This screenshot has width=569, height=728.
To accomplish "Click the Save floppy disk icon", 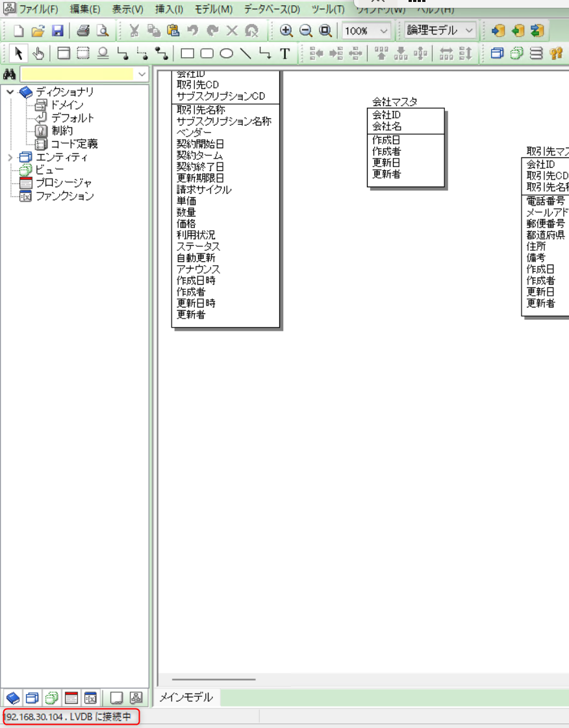I will (x=57, y=31).
